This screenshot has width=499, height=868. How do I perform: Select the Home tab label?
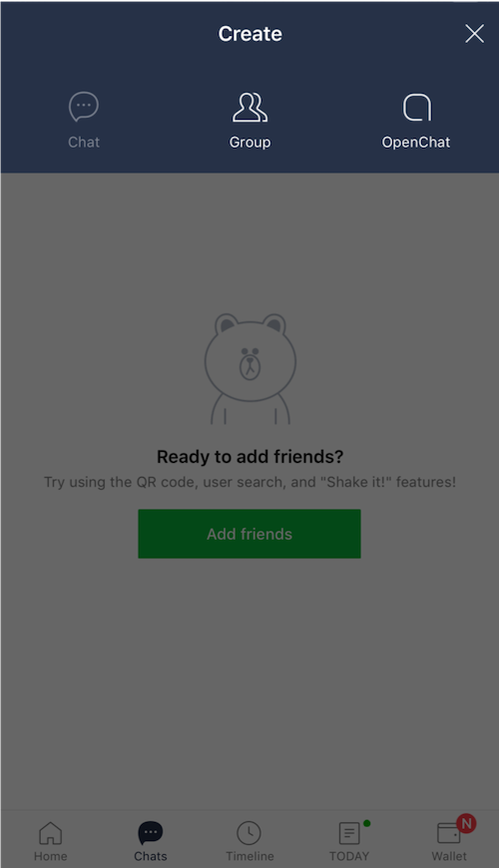pyautogui.click(x=50, y=856)
